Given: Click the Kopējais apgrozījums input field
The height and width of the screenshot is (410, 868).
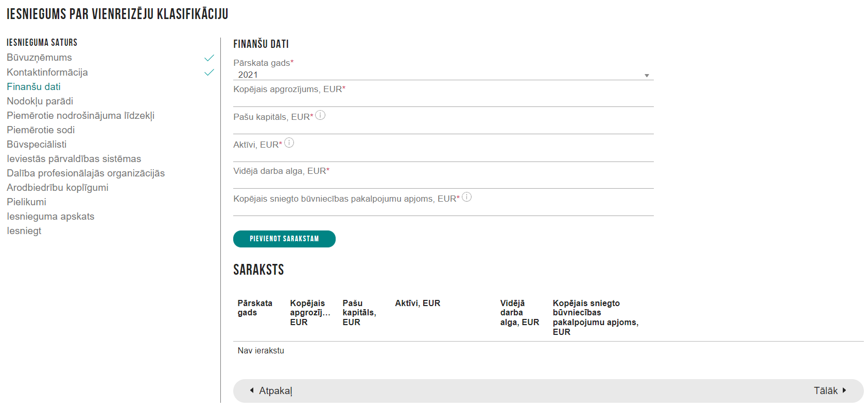Looking at the screenshot, I should click(x=443, y=101).
